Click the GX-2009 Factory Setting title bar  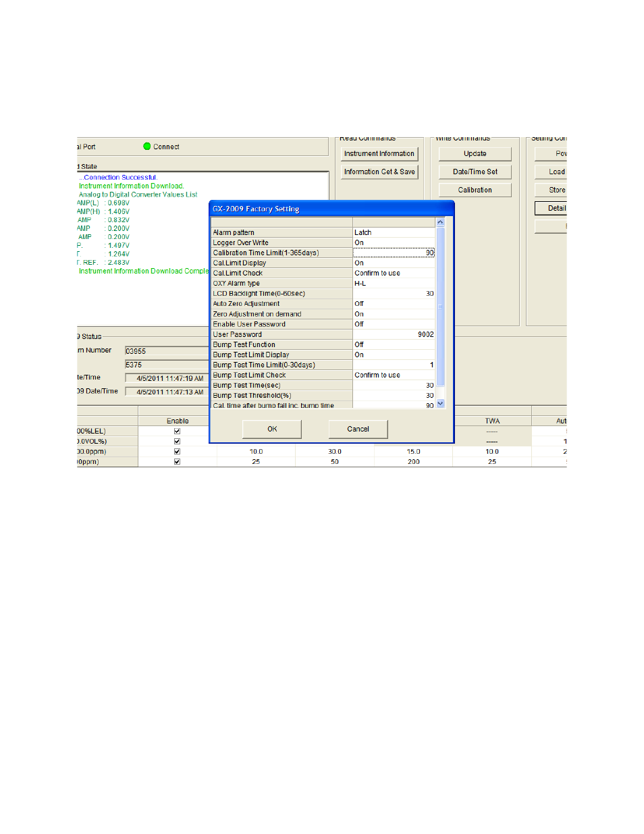[x=331, y=209]
